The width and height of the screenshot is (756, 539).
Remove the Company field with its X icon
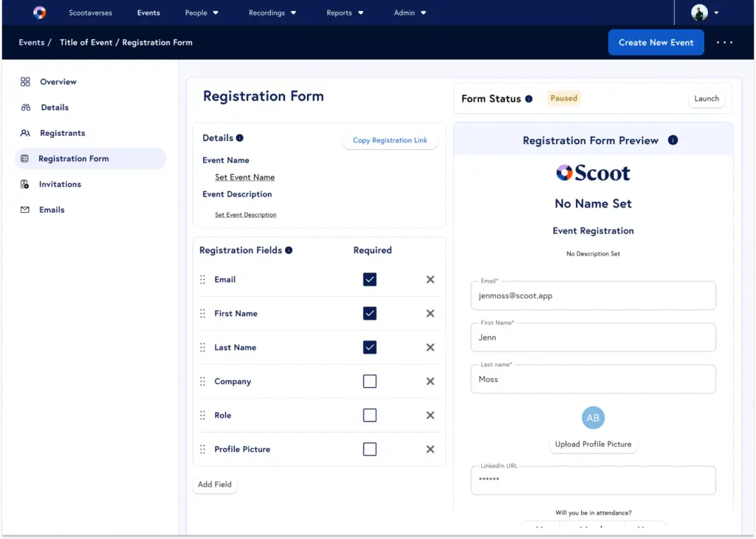430,382
